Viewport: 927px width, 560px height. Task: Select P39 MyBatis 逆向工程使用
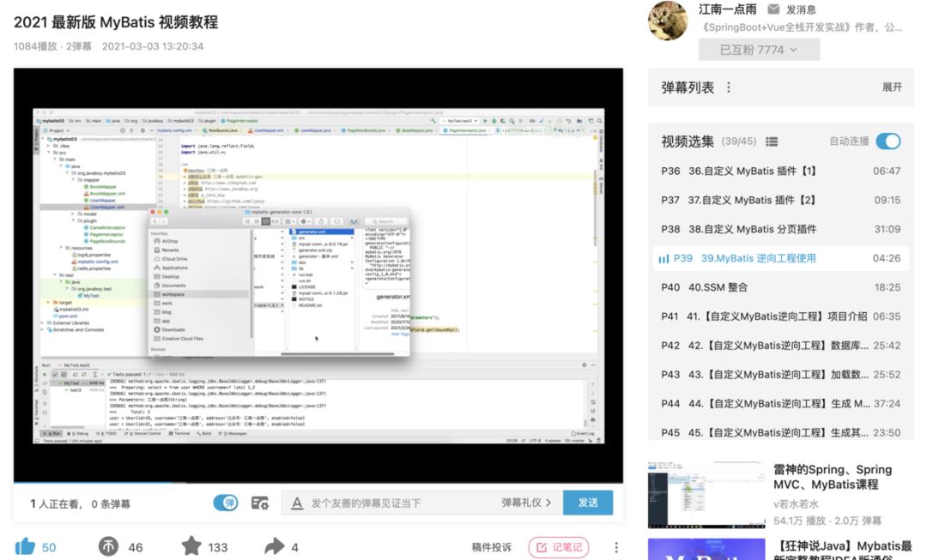780,258
